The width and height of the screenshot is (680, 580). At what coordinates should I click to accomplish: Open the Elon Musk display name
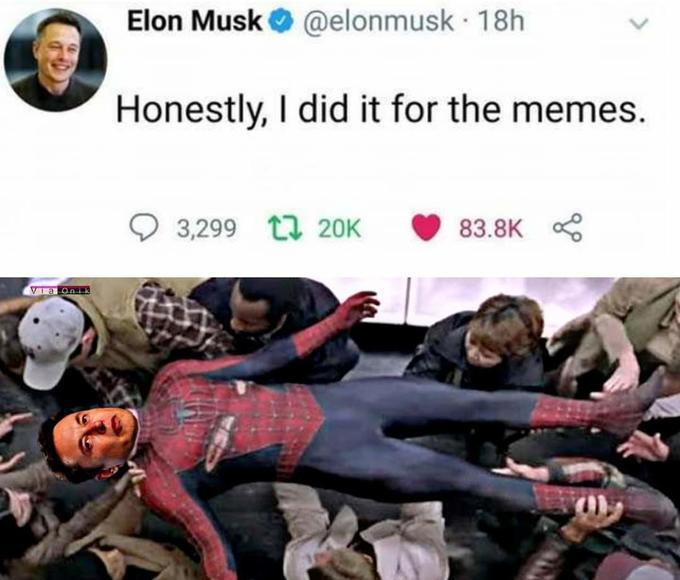(195, 21)
